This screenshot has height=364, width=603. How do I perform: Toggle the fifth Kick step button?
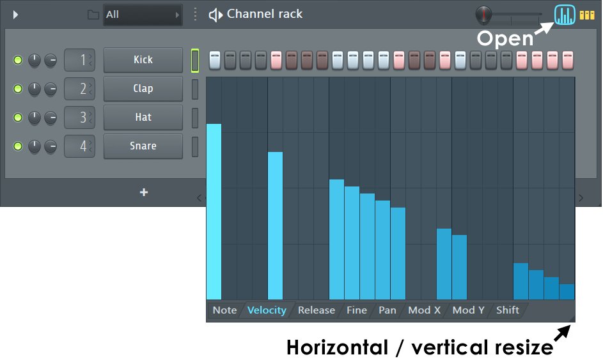276,60
